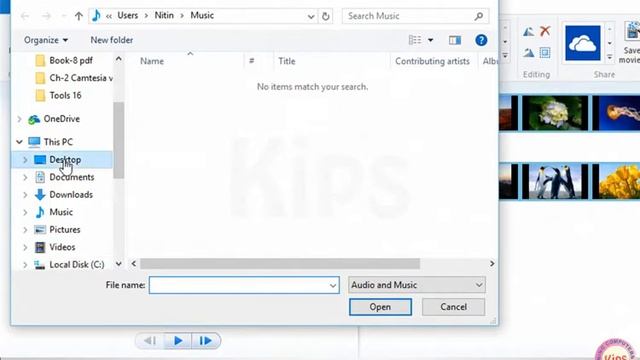Open Downloads in navigation pane
Screen dimensions: 640x360
tap(71, 195)
